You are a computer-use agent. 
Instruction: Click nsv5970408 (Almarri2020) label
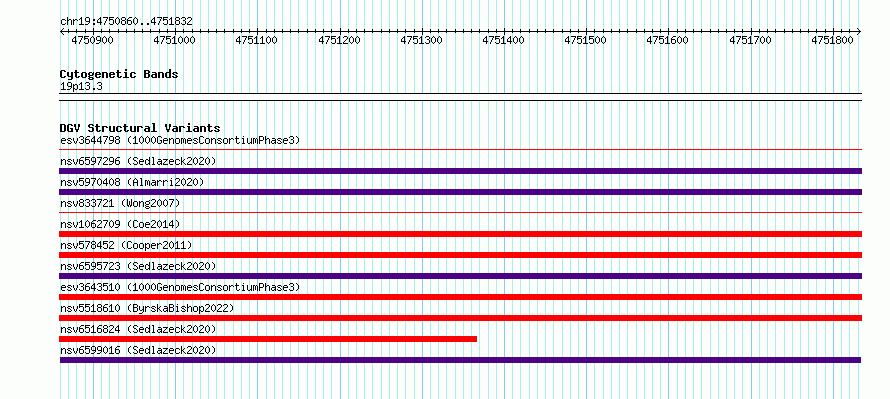[132, 182]
